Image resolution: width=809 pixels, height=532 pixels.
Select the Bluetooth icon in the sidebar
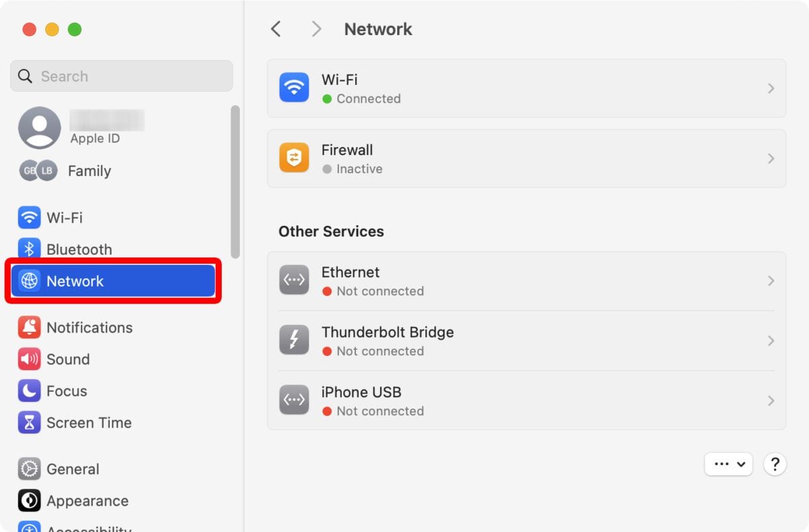[29, 249]
